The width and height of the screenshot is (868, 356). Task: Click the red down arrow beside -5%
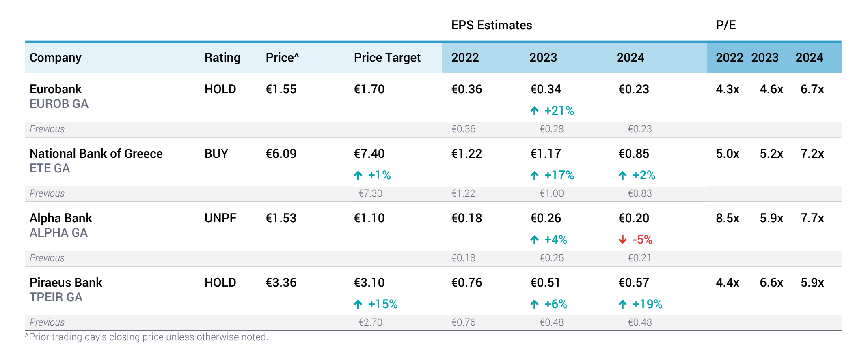(x=622, y=240)
